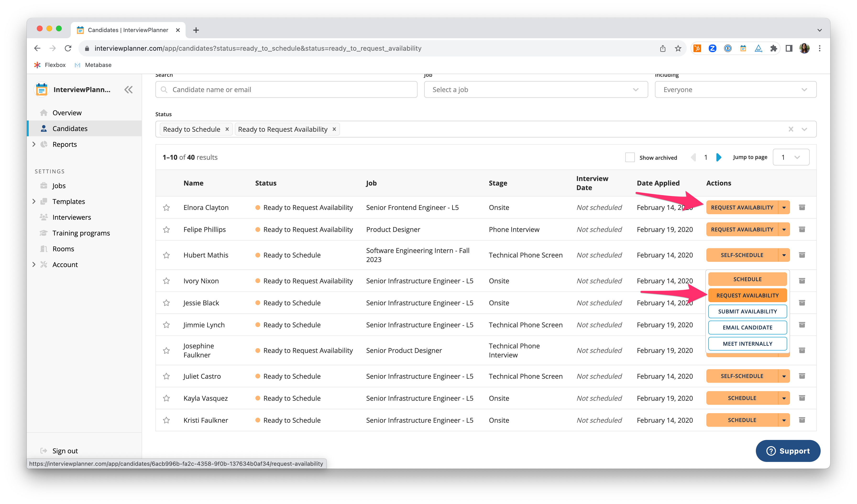
Task: Archive Kristi Faulkner's candidate row
Action: point(802,420)
